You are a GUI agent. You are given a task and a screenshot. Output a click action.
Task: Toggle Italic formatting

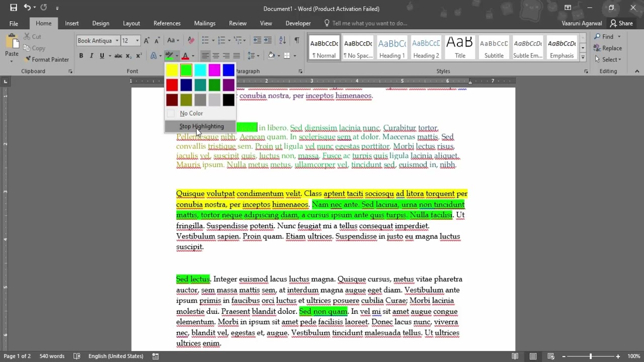coord(91,56)
